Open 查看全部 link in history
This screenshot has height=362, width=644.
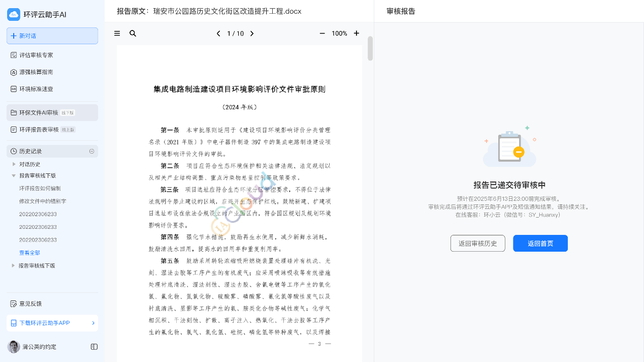[x=29, y=253]
